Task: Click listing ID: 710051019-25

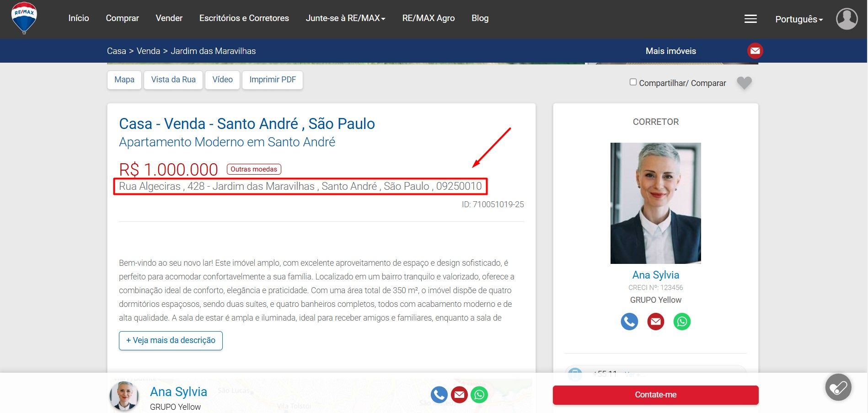Action: 493,204
